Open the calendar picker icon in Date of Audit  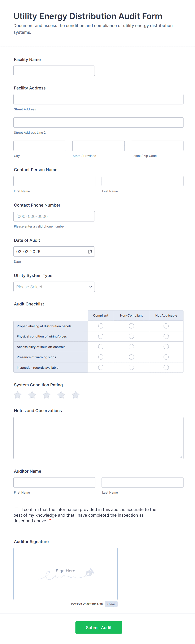click(90, 251)
